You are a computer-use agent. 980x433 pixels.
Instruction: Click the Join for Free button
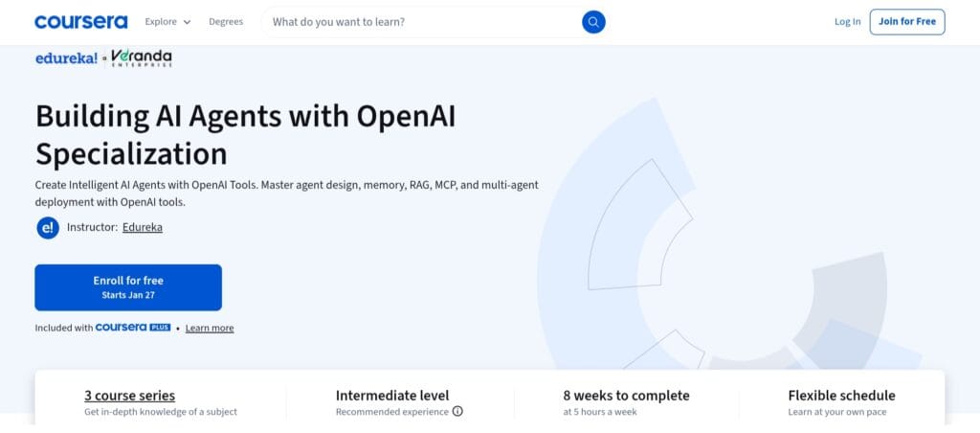click(x=907, y=22)
